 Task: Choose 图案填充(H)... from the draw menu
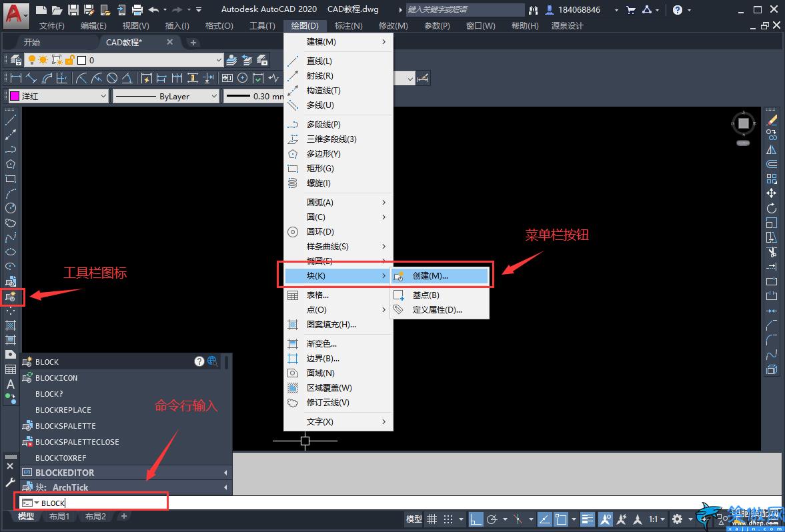point(338,324)
